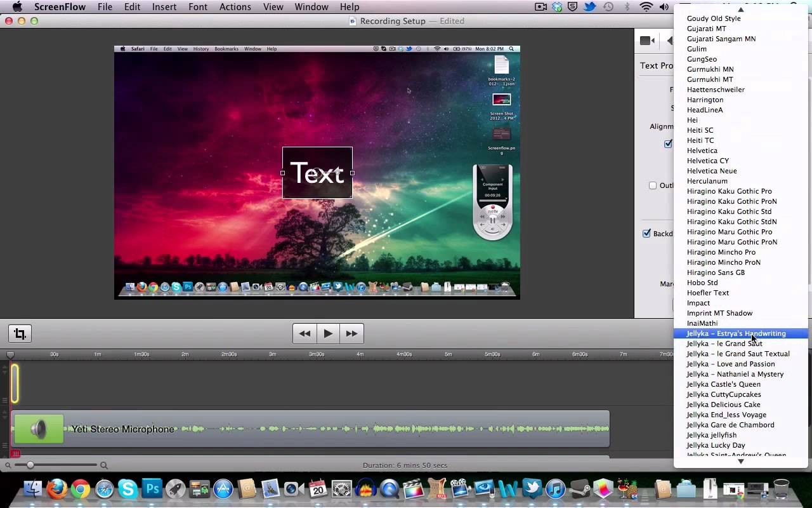Click the Fast Forward playback button
The width and height of the screenshot is (812, 508).
351,333
